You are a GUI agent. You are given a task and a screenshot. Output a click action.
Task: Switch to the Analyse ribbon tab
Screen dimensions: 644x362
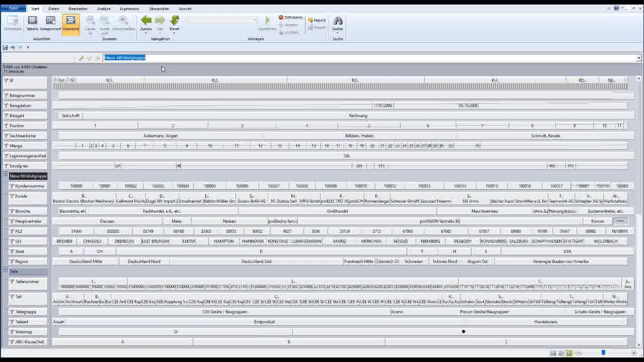coord(104,9)
